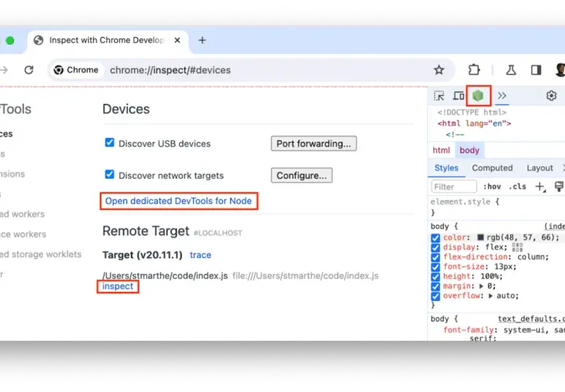The width and height of the screenshot is (565, 392).
Task: Click the Target (v20.11.1) heading
Action: (142, 255)
